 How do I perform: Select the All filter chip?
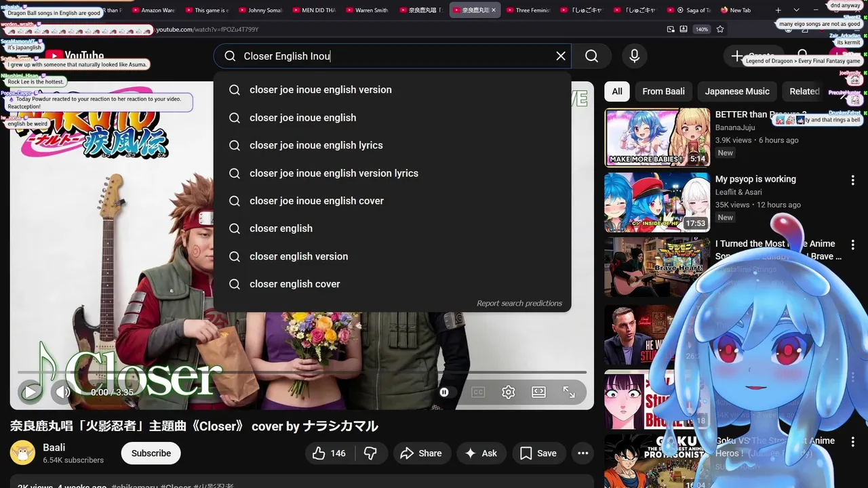click(617, 91)
